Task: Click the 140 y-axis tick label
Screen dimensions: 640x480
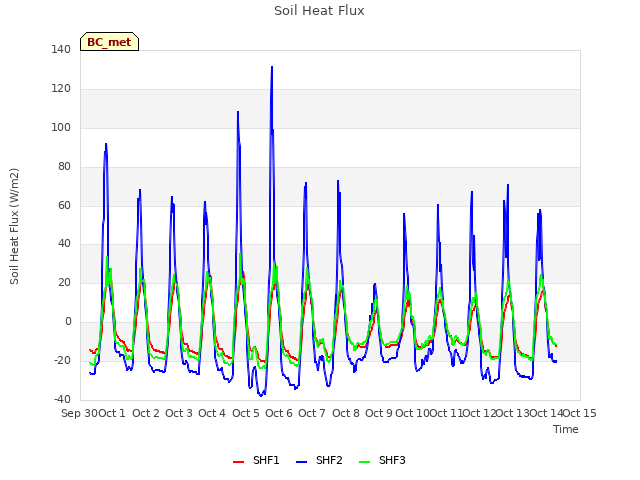Action: point(61,49)
